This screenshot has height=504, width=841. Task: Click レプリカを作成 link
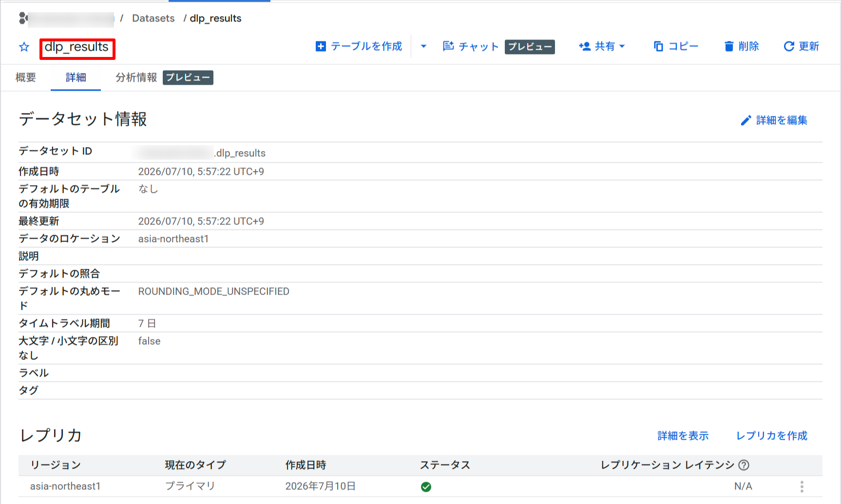click(x=771, y=436)
